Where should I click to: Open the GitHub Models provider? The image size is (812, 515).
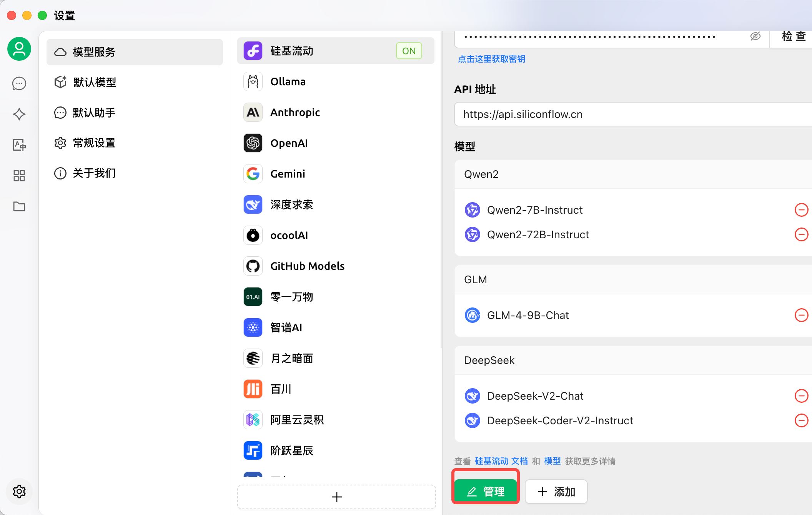[307, 266]
